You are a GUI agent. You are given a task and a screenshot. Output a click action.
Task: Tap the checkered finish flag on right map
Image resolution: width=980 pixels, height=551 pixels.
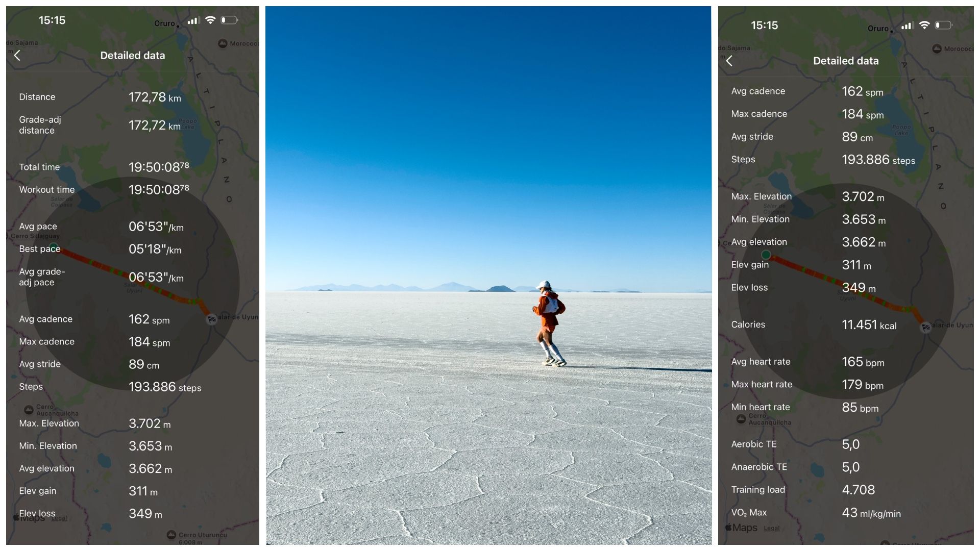click(x=925, y=327)
